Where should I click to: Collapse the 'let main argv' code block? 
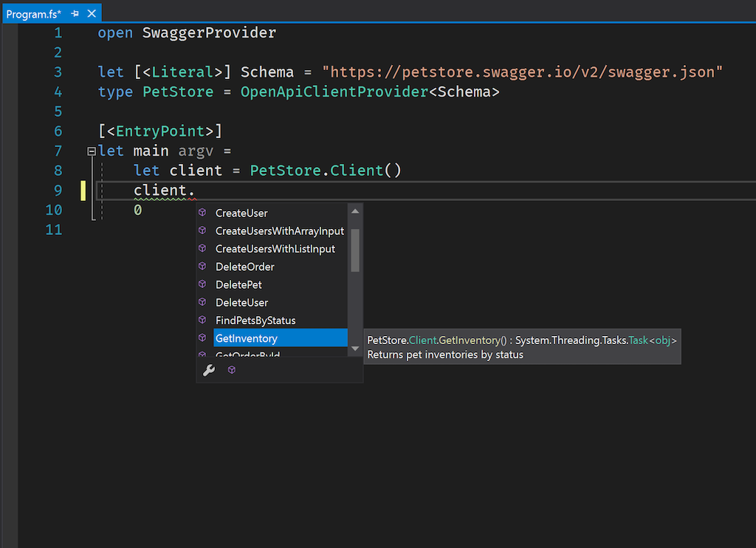[x=92, y=151]
